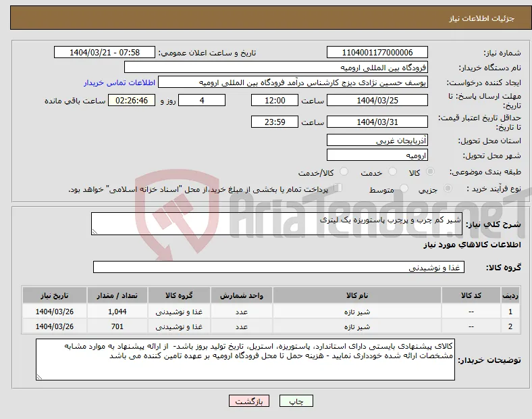Image resolution: width=532 pixels, height=419 pixels.
Task: Click the تاریخ نیاز column header
Action: coord(55,295)
